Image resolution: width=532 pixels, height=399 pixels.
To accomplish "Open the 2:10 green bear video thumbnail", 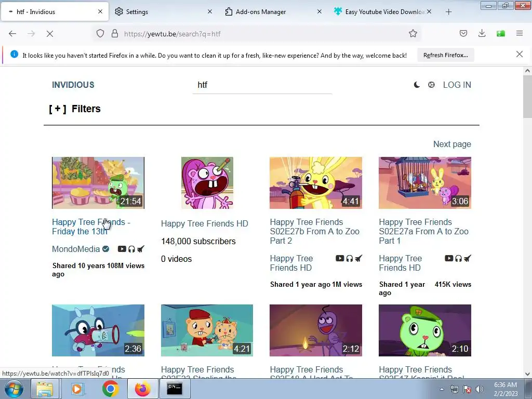I will (x=425, y=330).
